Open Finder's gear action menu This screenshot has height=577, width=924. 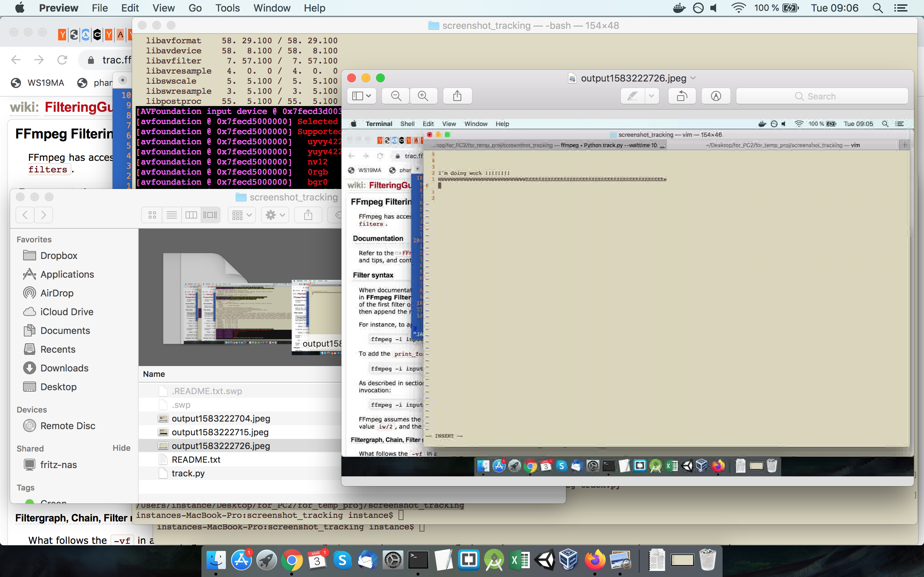coord(275,215)
